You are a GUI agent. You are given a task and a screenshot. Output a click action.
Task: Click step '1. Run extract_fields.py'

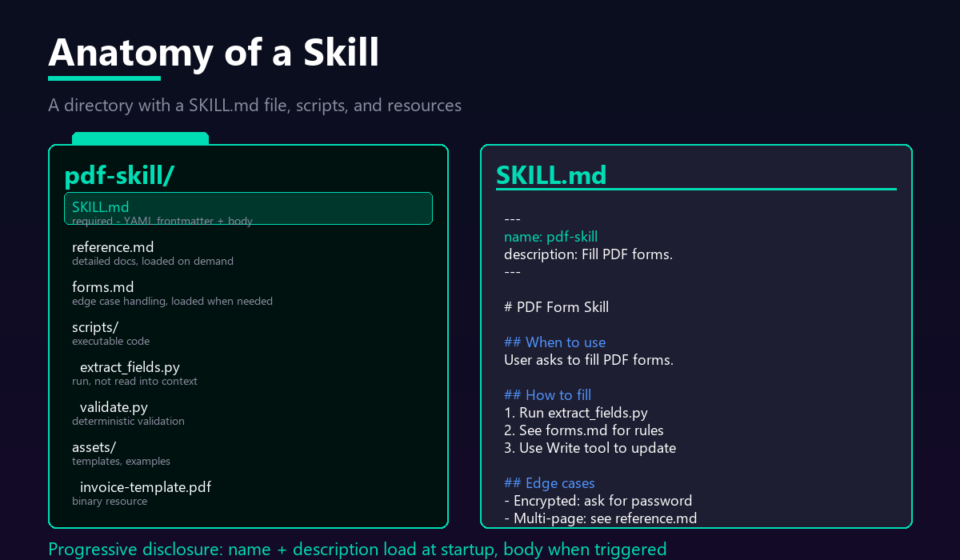click(x=576, y=413)
